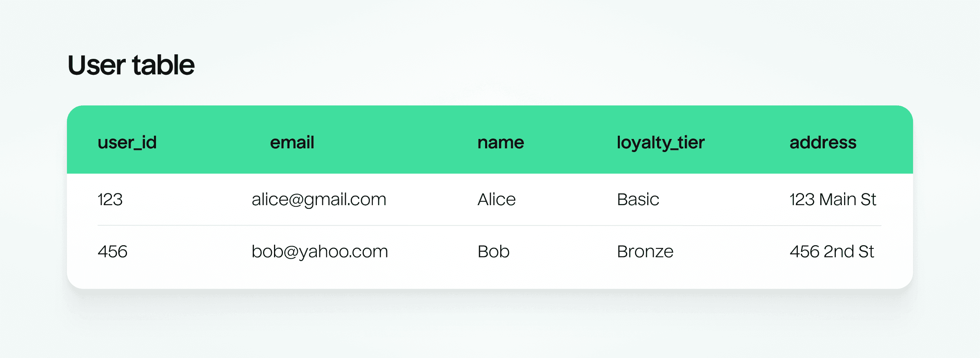Viewport: 980px width, 358px height.
Task: Select the "123 Main St" address cell
Action: (x=833, y=199)
